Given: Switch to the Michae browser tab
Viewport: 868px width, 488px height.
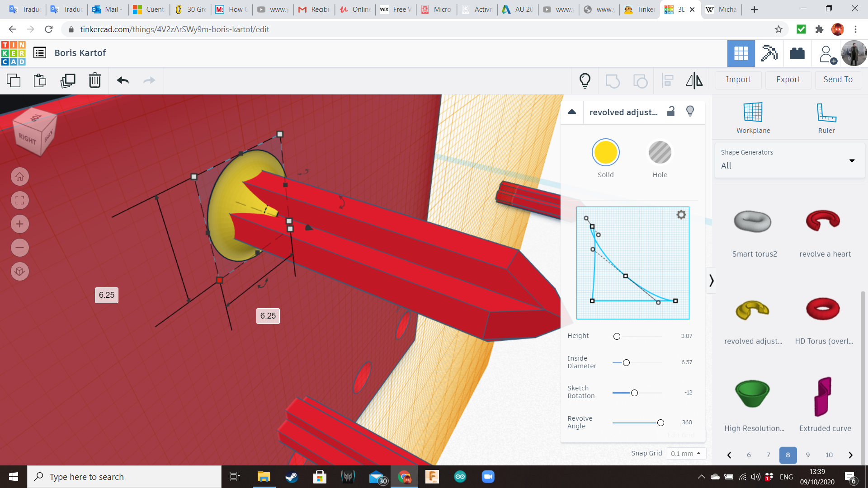Looking at the screenshot, I should coord(721,9).
